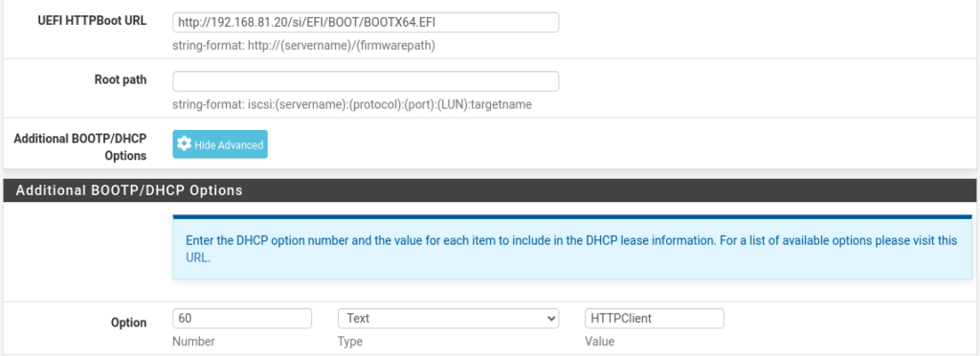Click the Option row label

click(x=129, y=323)
